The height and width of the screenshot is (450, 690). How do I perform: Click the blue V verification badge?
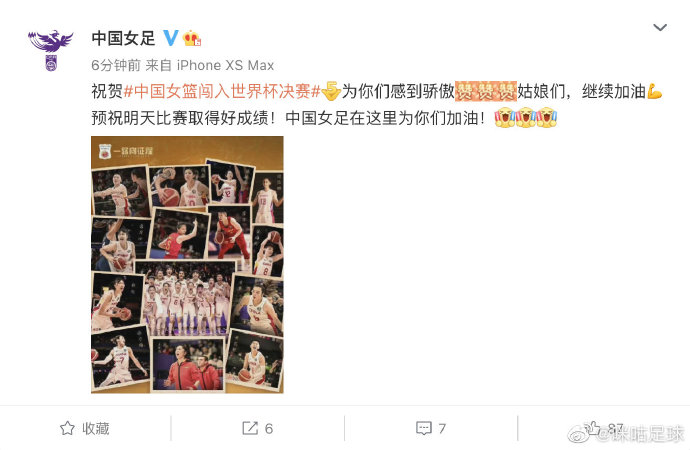[x=171, y=38]
